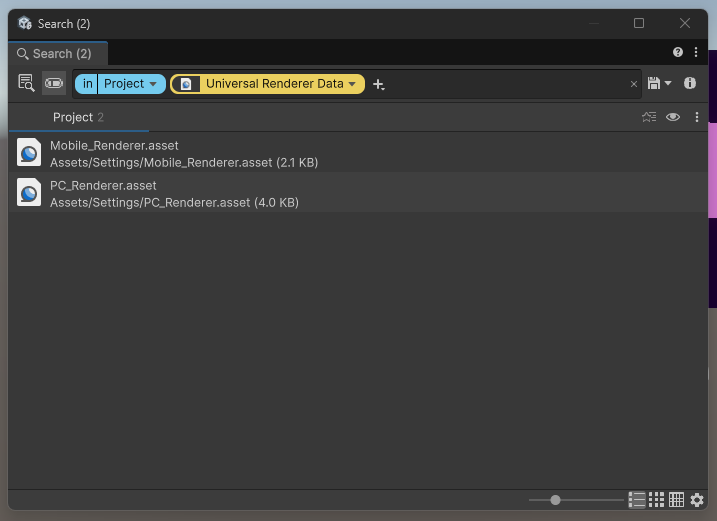Select the Search (2) window tab
Image resolution: width=717 pixels, height=521 pixels.
click(x=56, y=54)
